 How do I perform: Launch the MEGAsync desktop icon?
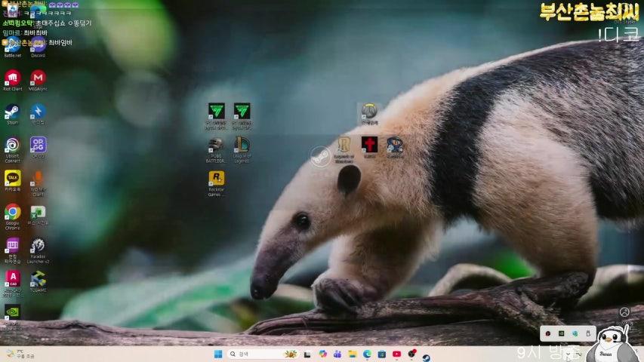click(38, 78)
